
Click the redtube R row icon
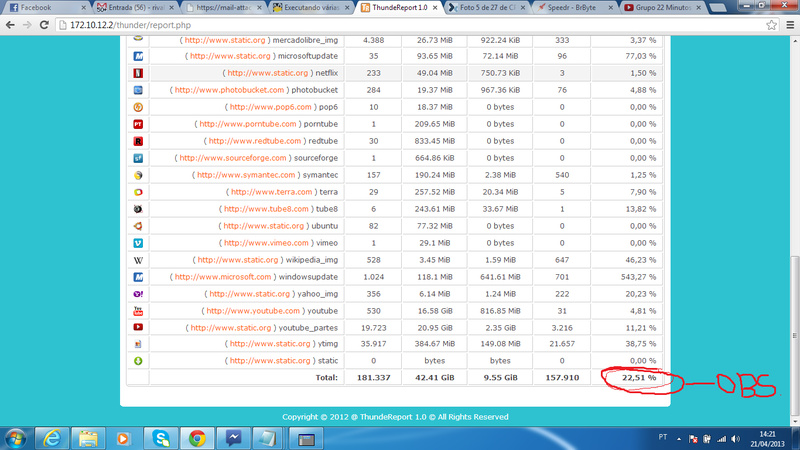pos(138,141)
